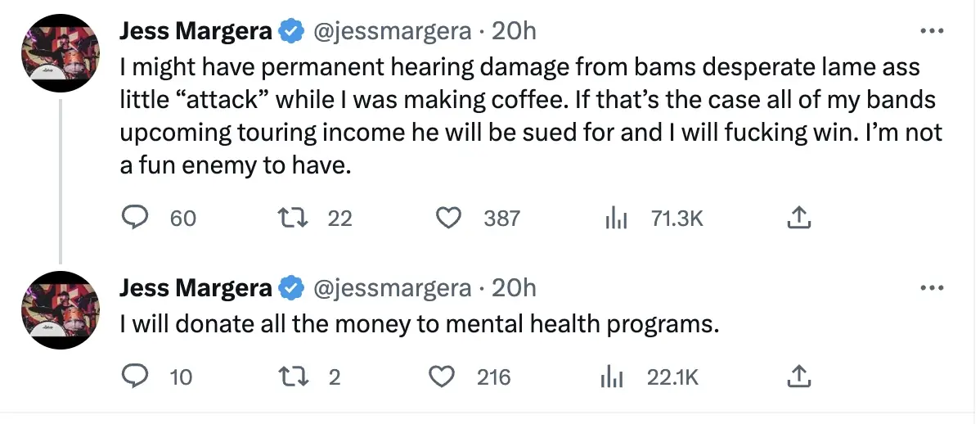Reply to the mental health programs tweet
980x424 pixels.
(133, 377)
